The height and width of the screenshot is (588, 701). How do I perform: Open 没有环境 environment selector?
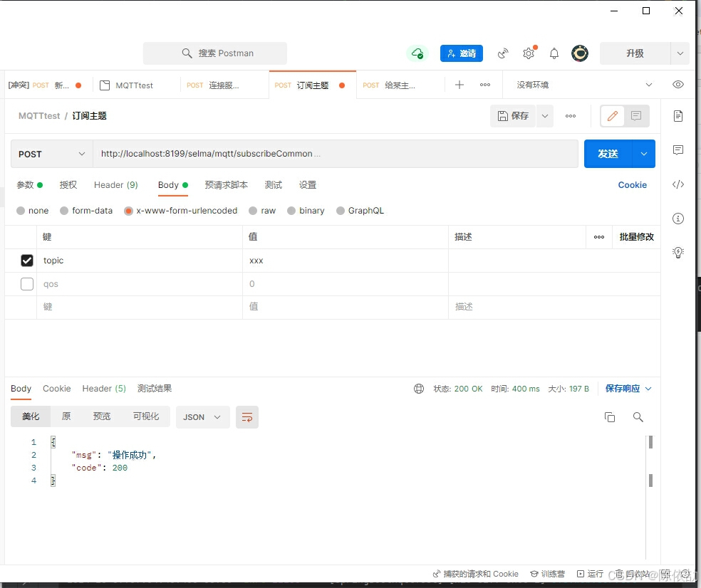coord(584,85)
